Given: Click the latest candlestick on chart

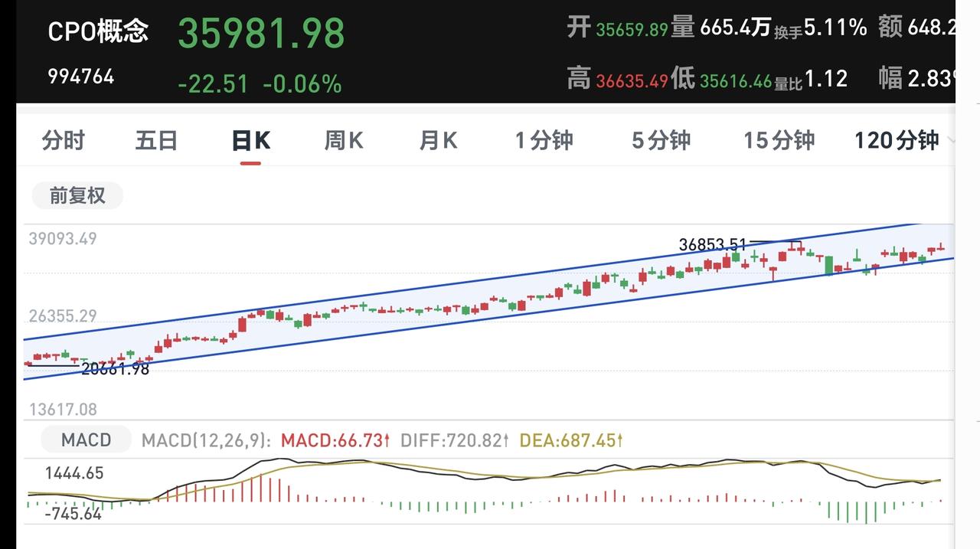Looking at the screenshot, I should pyautogui.click(x=941, y=247).
